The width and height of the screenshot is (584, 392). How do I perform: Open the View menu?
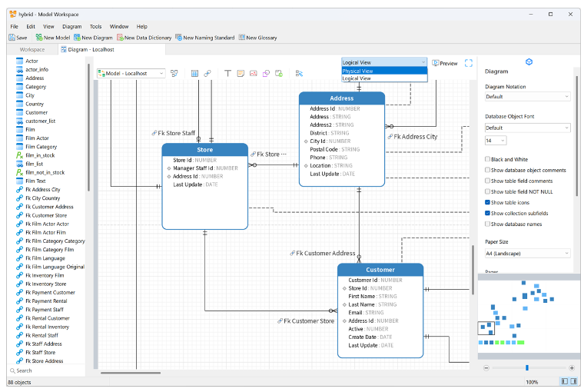pos(48,26)
